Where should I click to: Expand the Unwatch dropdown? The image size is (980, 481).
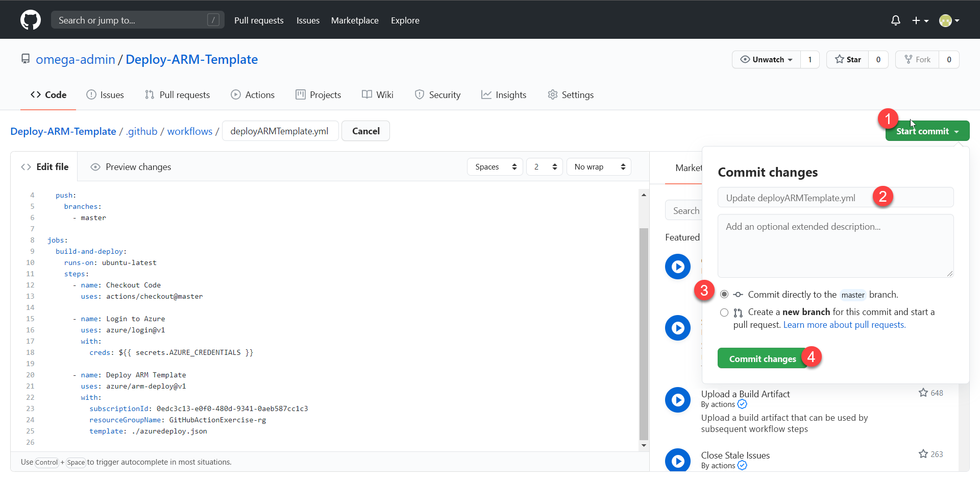(766, 59)
